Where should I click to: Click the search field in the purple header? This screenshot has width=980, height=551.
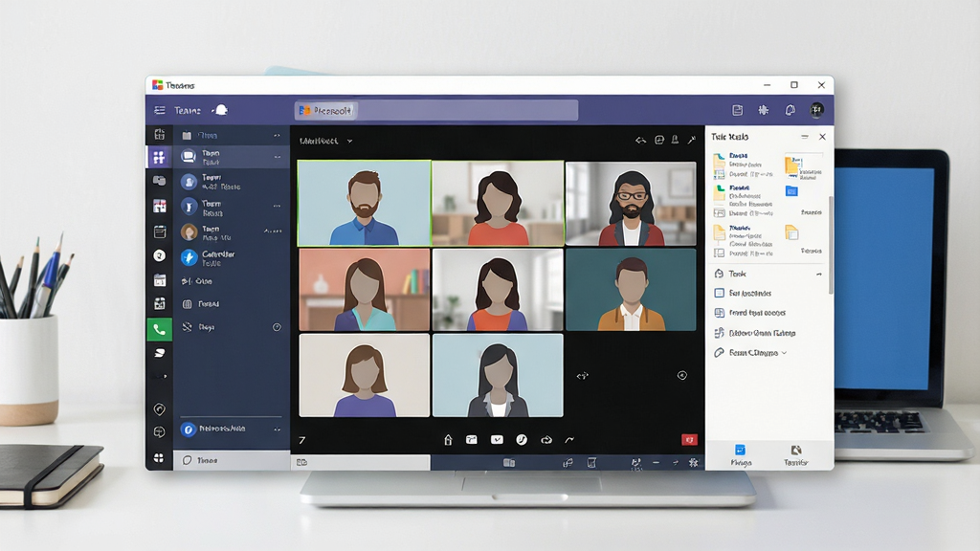[x=436, y=111]
